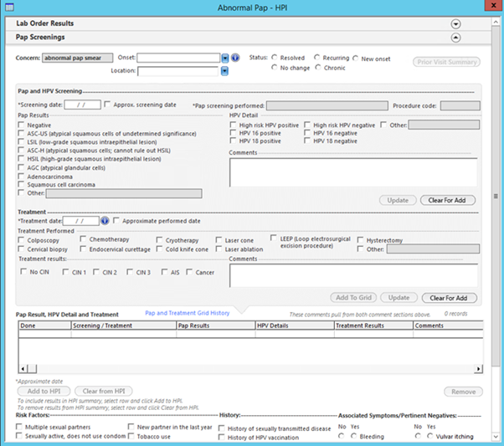Tick the ASC-US pap result checkbox
This screenshot has height=446, width=504.
tap(21, 133)
